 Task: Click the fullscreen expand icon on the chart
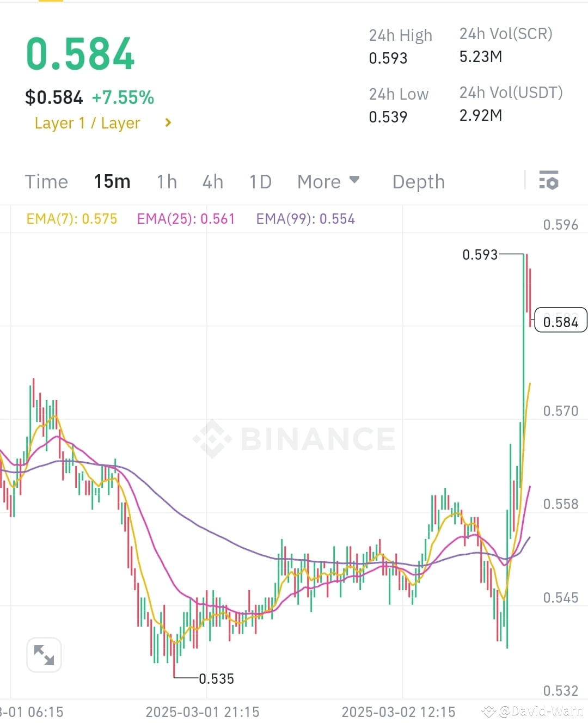point(44,654)
